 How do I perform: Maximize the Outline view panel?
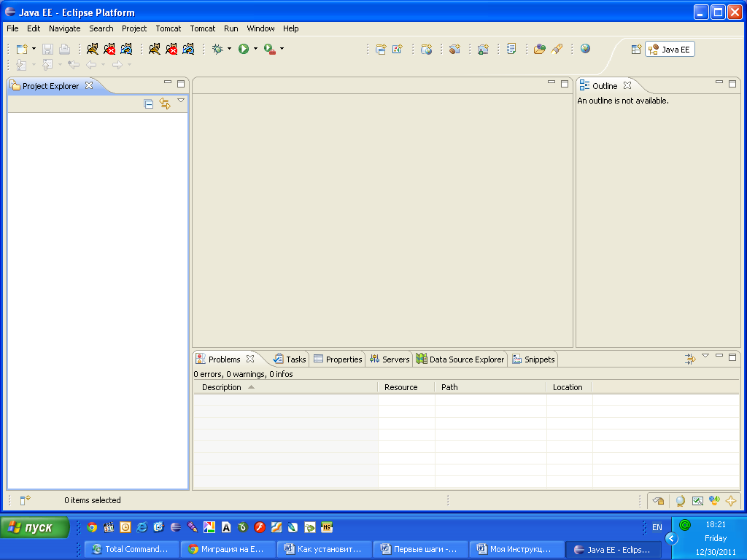click(x=732, y=84)
